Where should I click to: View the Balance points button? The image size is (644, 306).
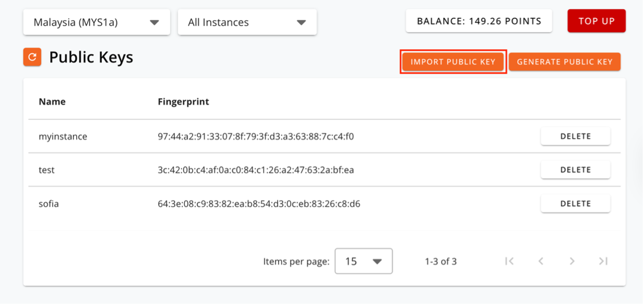pos(479,21)
